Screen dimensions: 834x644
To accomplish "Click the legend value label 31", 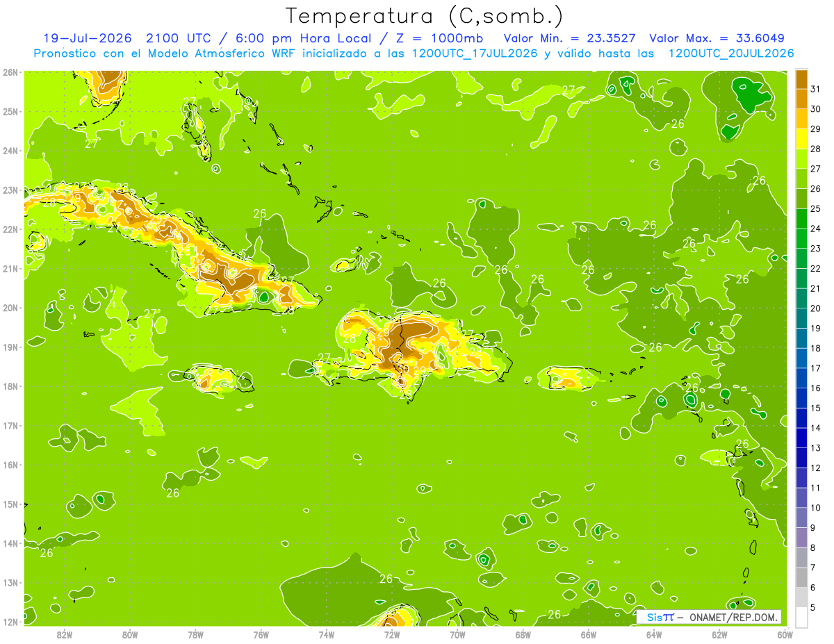I will tap(815, 89).
